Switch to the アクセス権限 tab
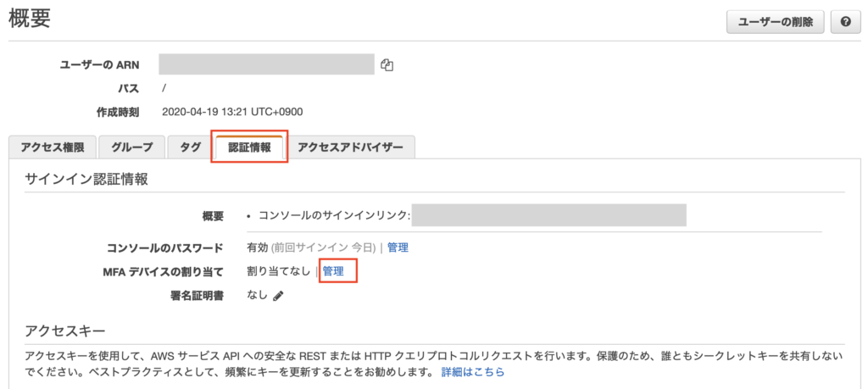 pos(52,147)
